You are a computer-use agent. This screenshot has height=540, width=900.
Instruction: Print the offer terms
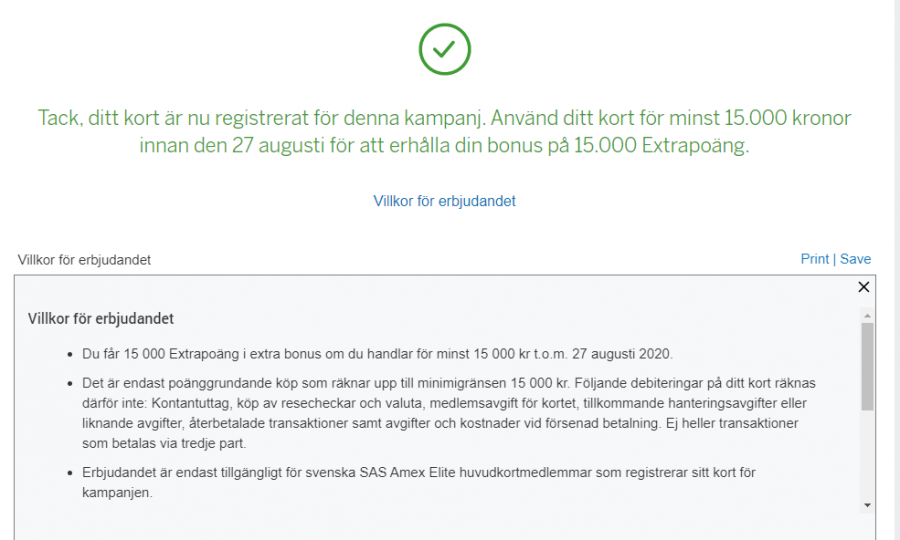[815, 259]
